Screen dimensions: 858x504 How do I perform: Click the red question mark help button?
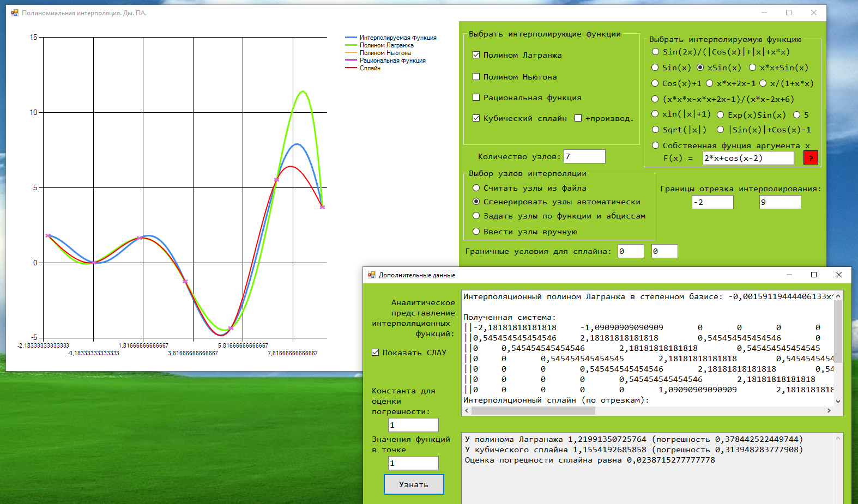tap(811, 158)
